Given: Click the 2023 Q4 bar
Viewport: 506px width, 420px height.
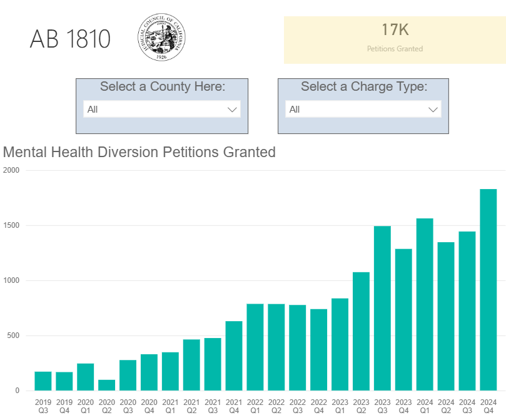Looking at the screenshot, I should coord(403,319).
